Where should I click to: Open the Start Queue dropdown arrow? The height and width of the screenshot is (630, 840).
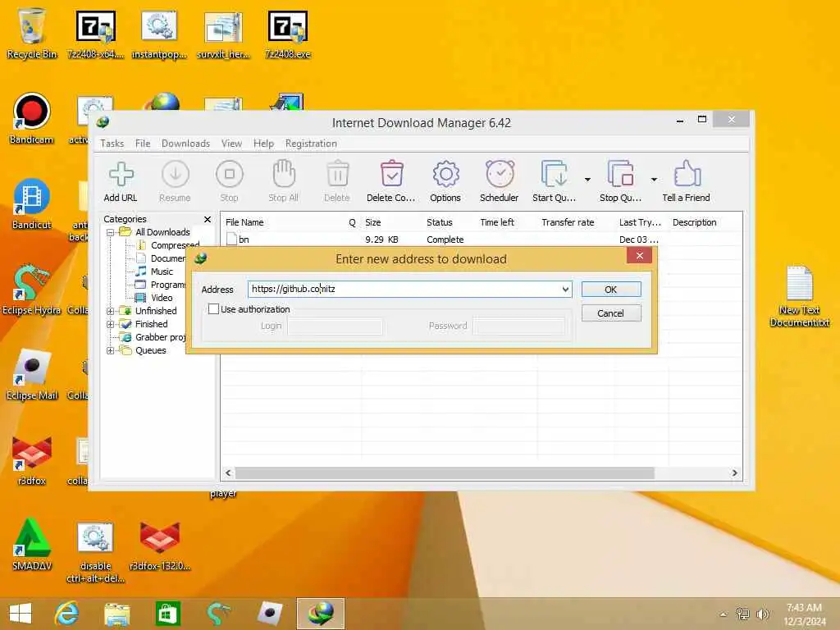click(587, 180)
